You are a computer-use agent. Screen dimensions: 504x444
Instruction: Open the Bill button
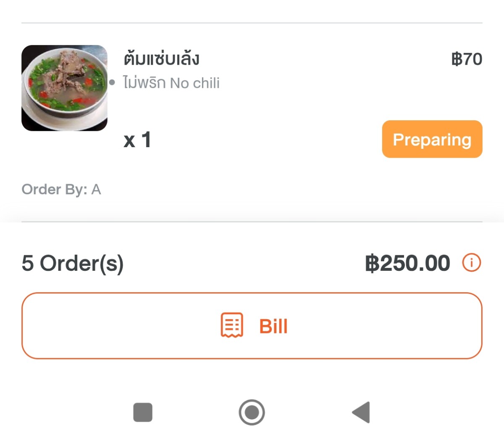point(252,325)
